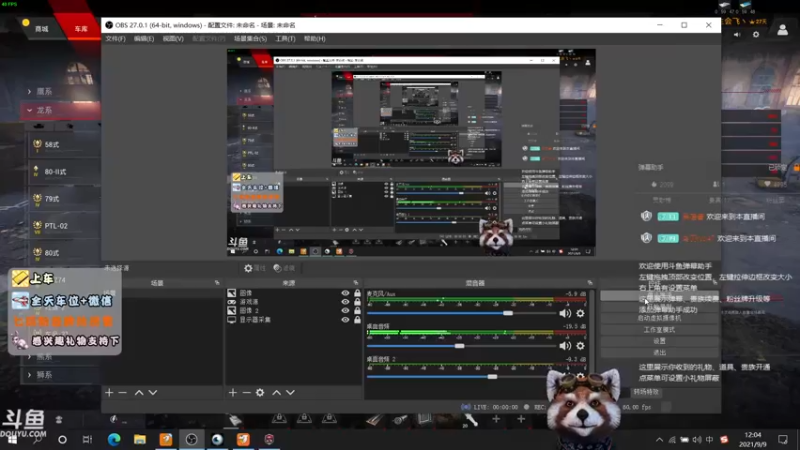This screenshot has height=450, width=800.
Task: Mute the 桌面音频 audio channel
Action: pyautogui.click(x=565, y=346)
